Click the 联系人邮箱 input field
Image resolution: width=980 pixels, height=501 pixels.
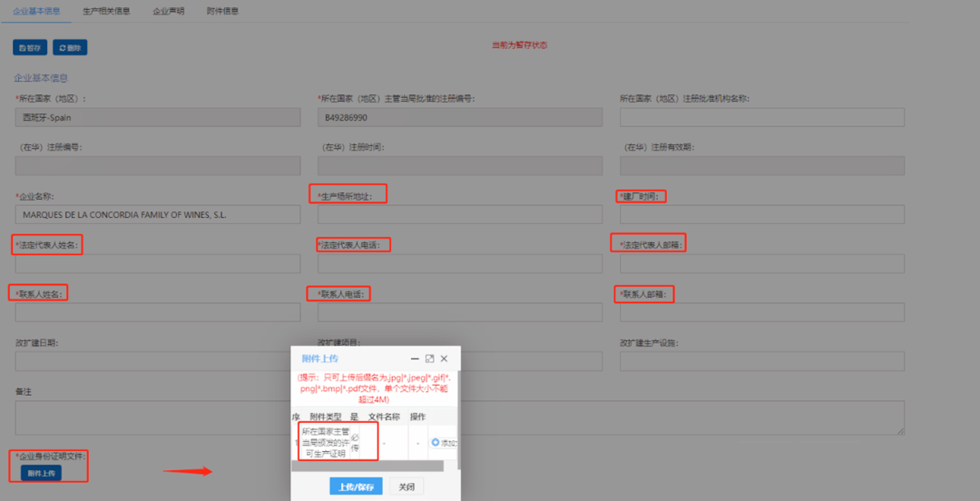click(761, 312)
